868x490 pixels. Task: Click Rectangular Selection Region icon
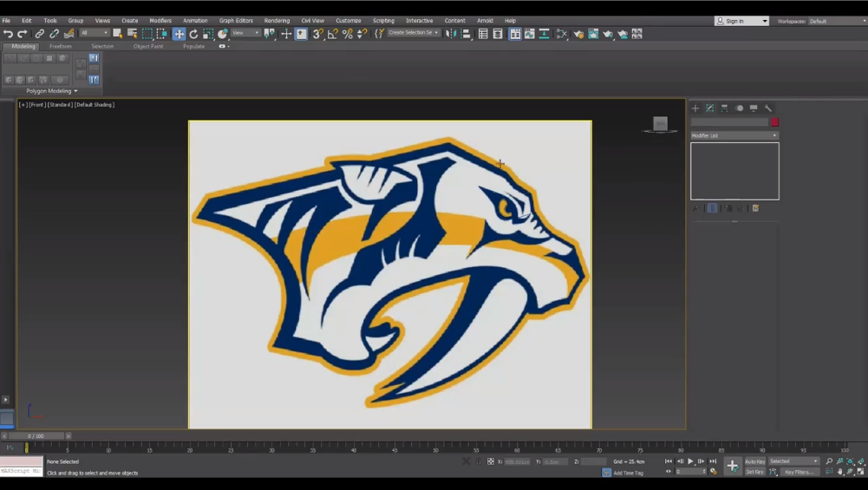[147, 34]
